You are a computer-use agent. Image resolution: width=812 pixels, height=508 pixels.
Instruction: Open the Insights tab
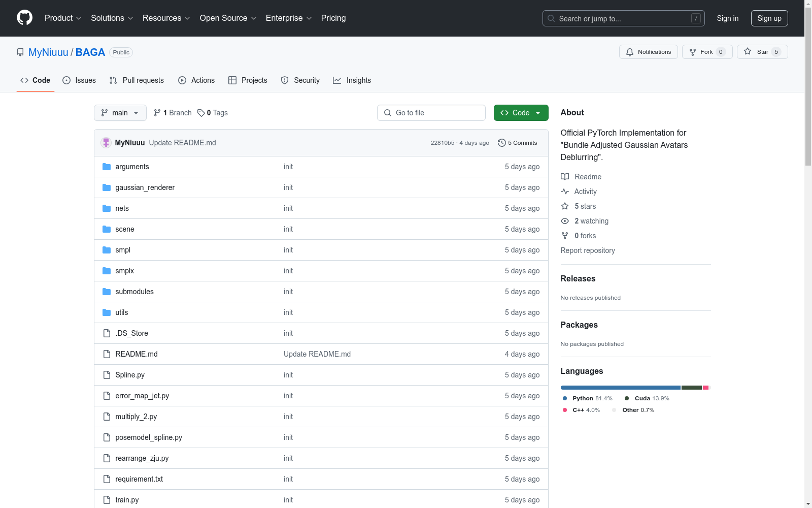(x=352, y=80)
